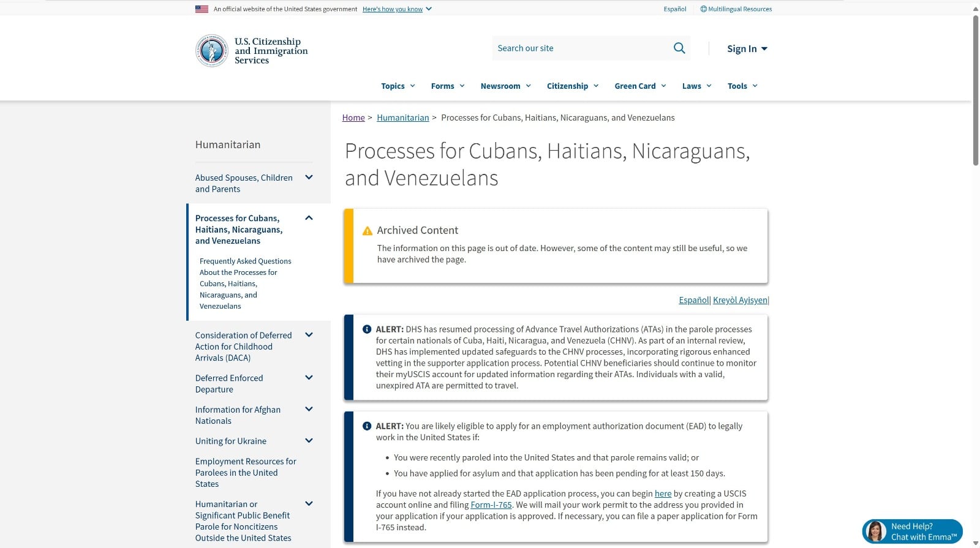Switch to Kreyòl Ayisyen page version
This screenshot has width=980, height=548.
(740, 300)
